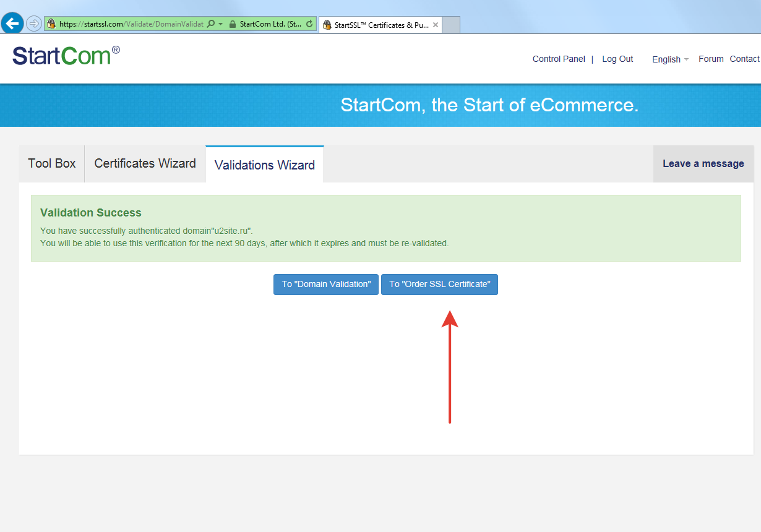Switch to the Certificates Wizard tab
The image size is (761, 532).
[x=145, y=163]
